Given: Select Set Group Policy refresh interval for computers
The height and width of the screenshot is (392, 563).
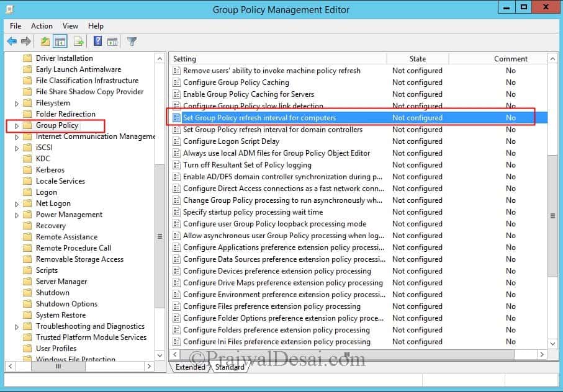Looking at the screenshot, I should coord(359,118).
